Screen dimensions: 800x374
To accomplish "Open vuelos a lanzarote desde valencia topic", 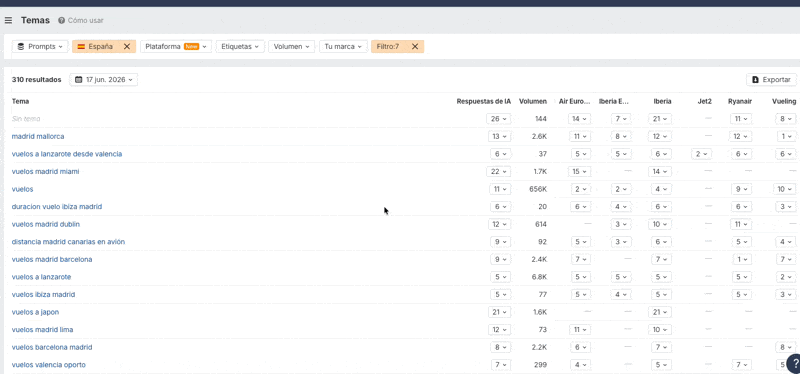I will pyautogui.click(x=67, y=154).
